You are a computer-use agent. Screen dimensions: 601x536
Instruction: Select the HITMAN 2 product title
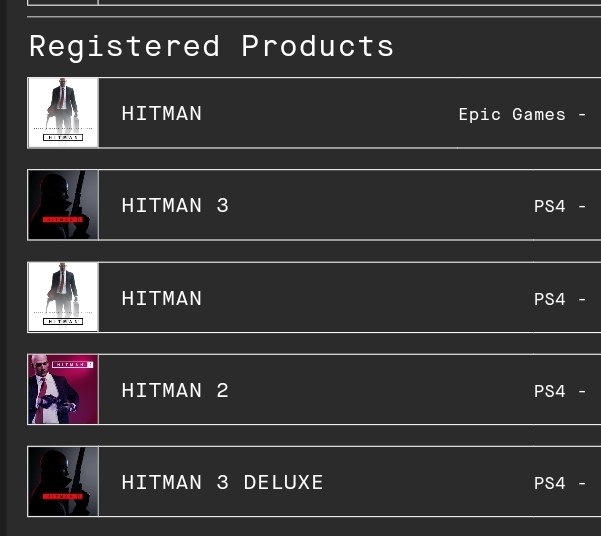coord(175,390)
